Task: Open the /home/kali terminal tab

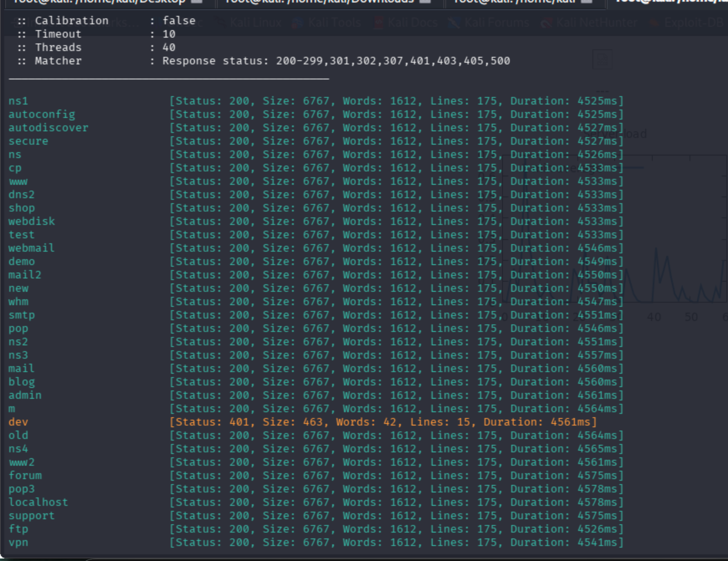Action: coord(515,2)
